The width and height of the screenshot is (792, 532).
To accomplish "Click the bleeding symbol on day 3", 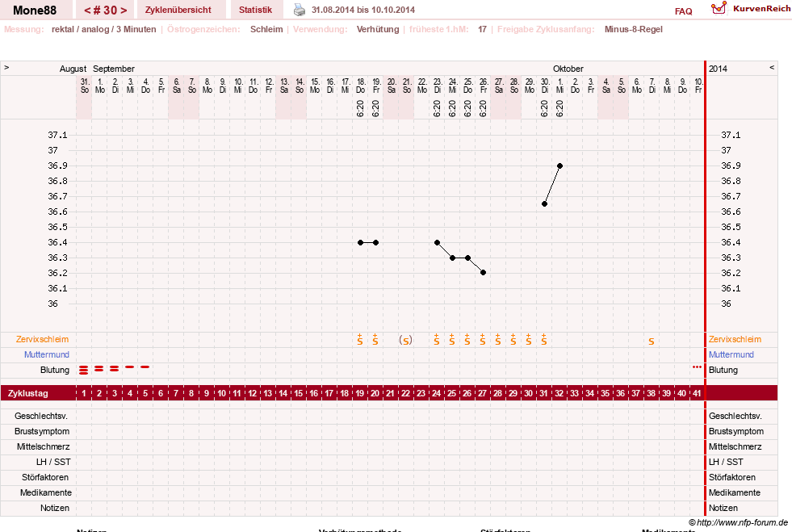I will (114, 369).
